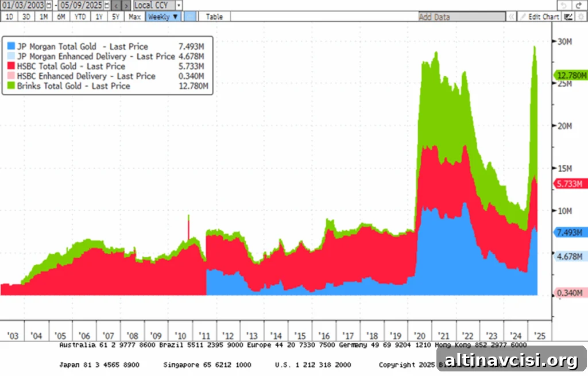Click JP Morgan Total Gold blue swatch

(x=11, y=46)
